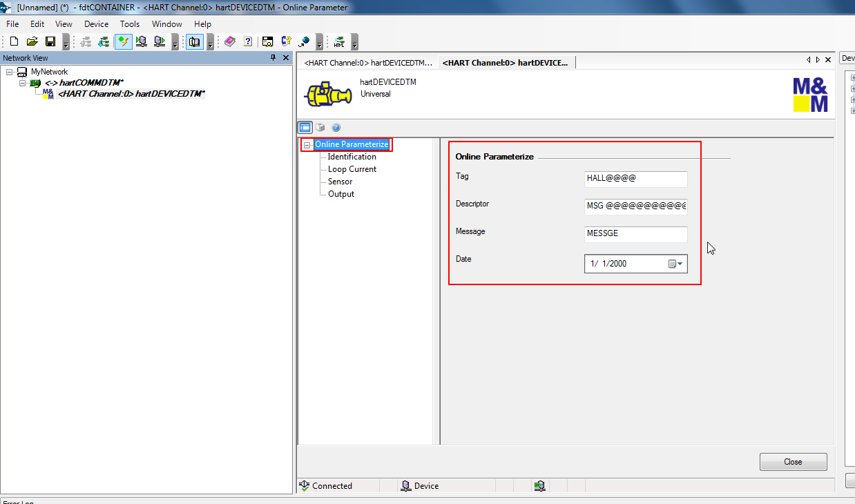Click the Descriptor input field
This screenshot has height=504, width=855.
pyautogui.click(x=636, y=206)
